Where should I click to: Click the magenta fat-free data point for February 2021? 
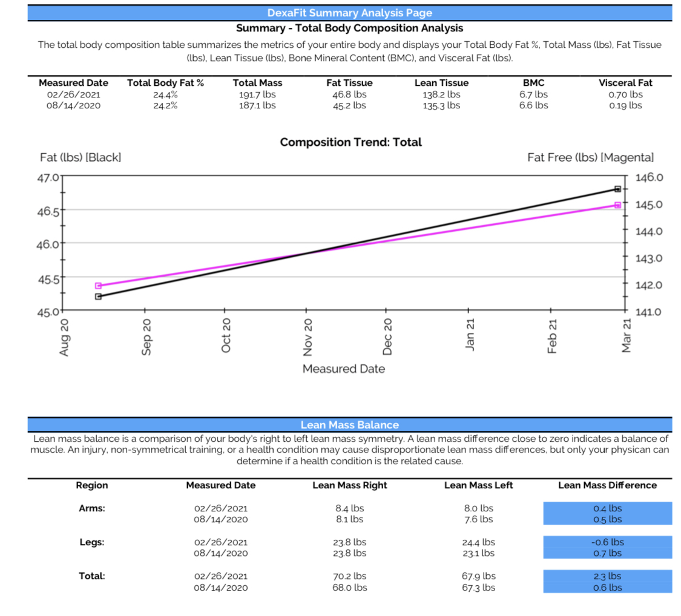coord(617,205)
